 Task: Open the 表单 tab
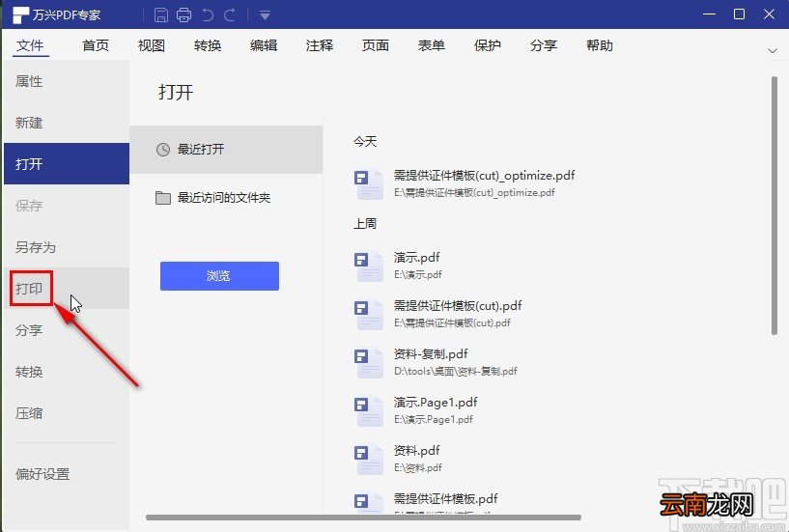tap(432, 45)
